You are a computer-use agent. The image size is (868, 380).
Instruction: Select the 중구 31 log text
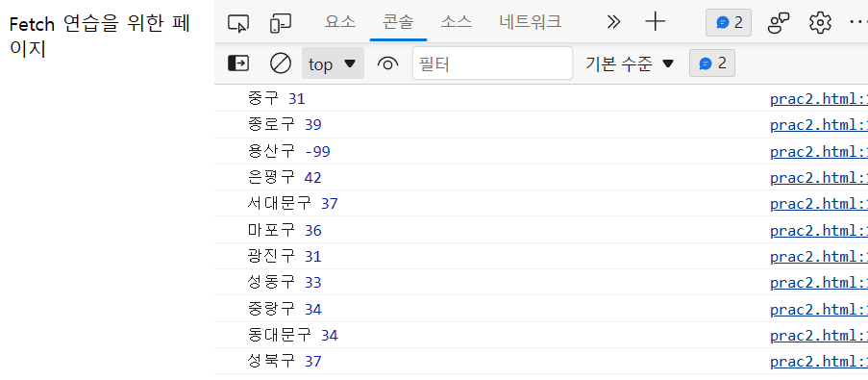pyautogui.click(x=276, y=98)
